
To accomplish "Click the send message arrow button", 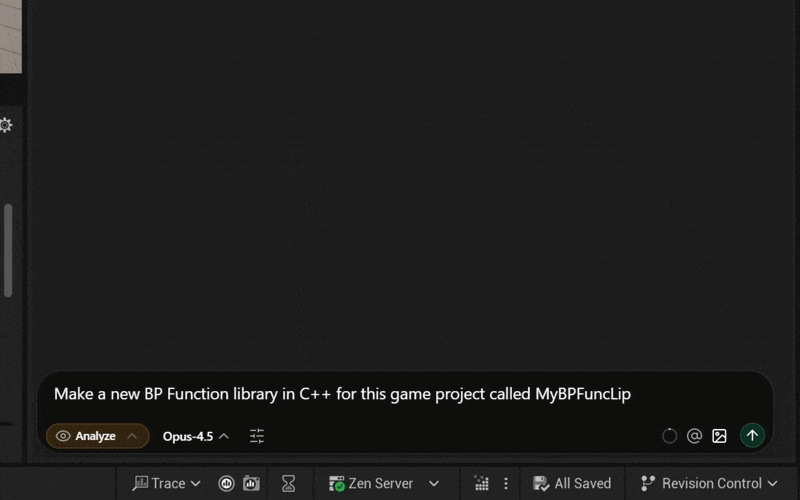I will point(752,436).
